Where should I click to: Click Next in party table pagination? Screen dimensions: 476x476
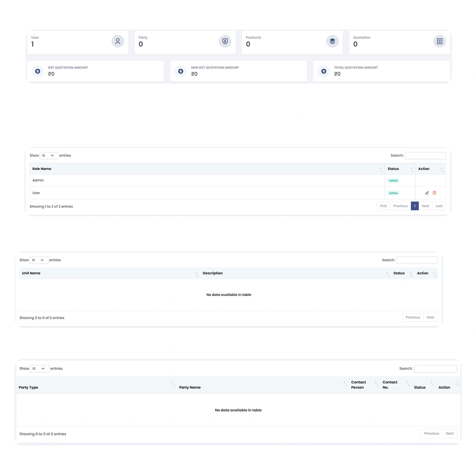click(450, 434)
